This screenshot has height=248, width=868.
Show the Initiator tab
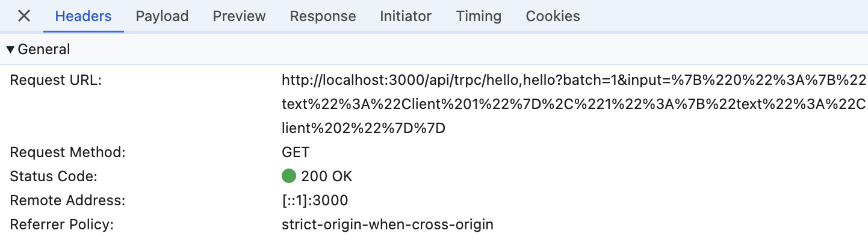[406, 16]
